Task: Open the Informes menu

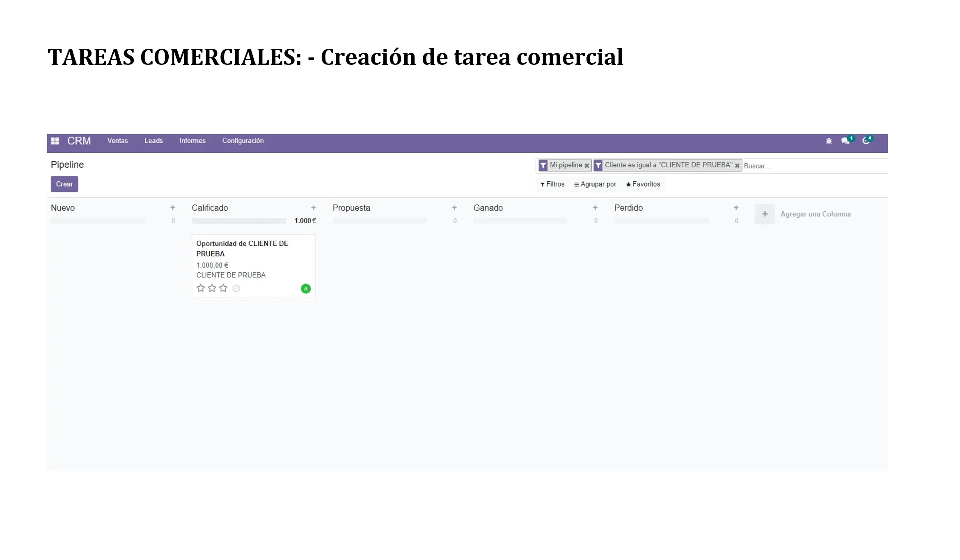Action: click(192, 141)
